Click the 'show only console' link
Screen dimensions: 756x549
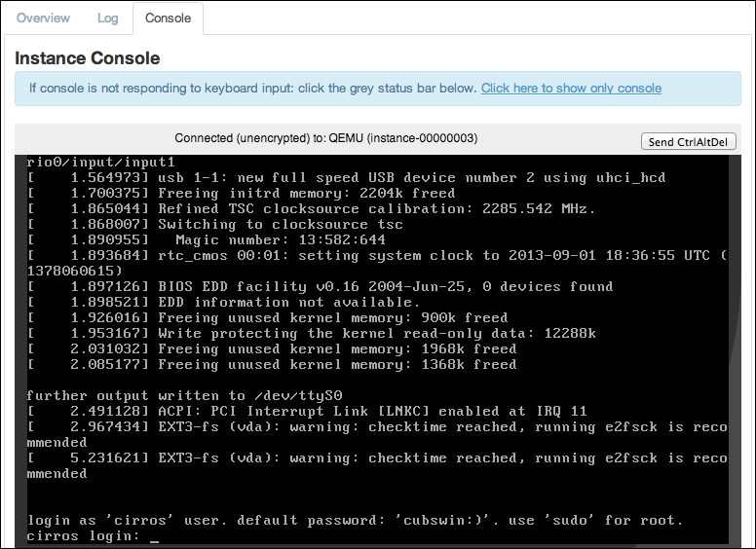571,89
